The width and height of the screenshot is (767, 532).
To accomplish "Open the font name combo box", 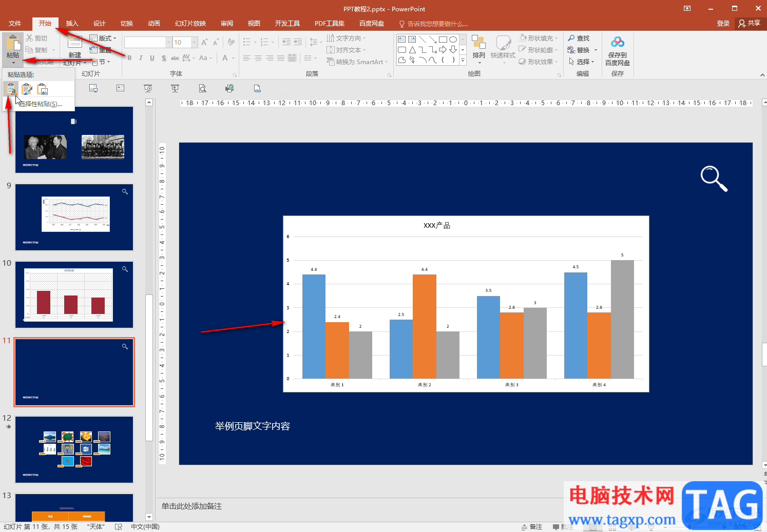I will (148, 42).
